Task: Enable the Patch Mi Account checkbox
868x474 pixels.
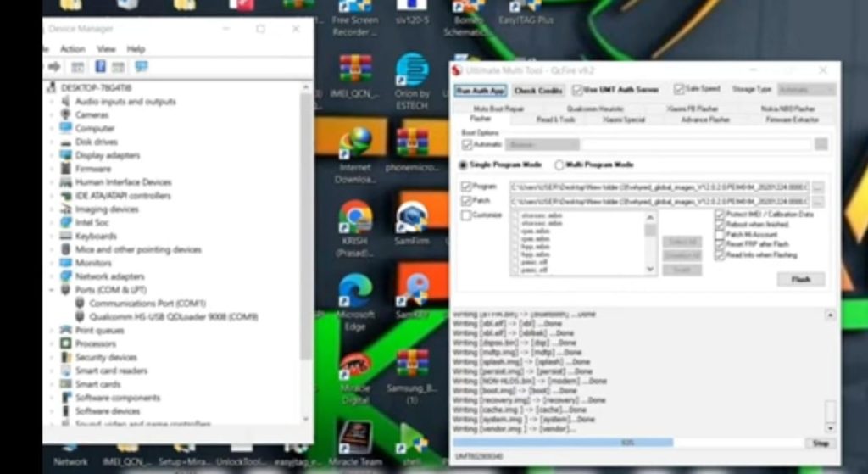Action: click(x=720, y=235)
